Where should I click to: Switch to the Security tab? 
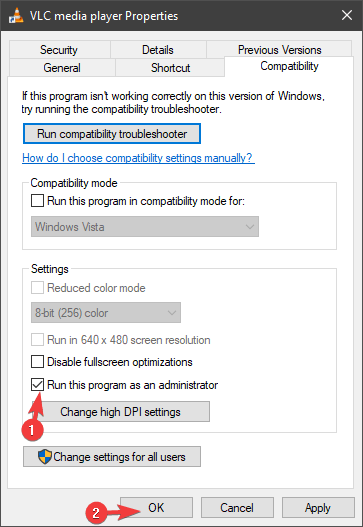click(x=59, y=50)
